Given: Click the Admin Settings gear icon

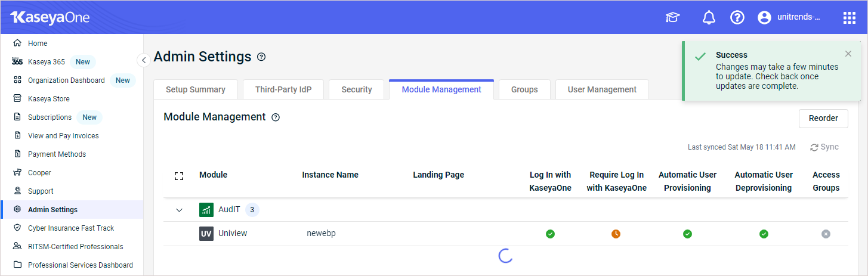Looking at the screenshot, I should 17,209.
